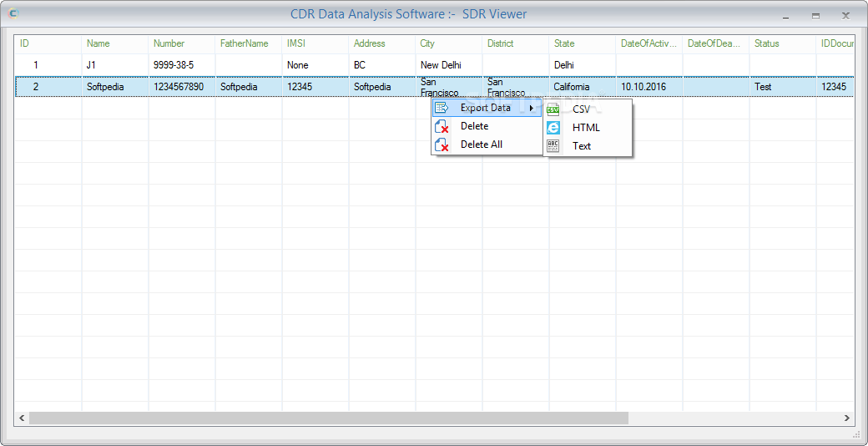
Task: Select the J1 name cell
Action: tap(114, 65)
